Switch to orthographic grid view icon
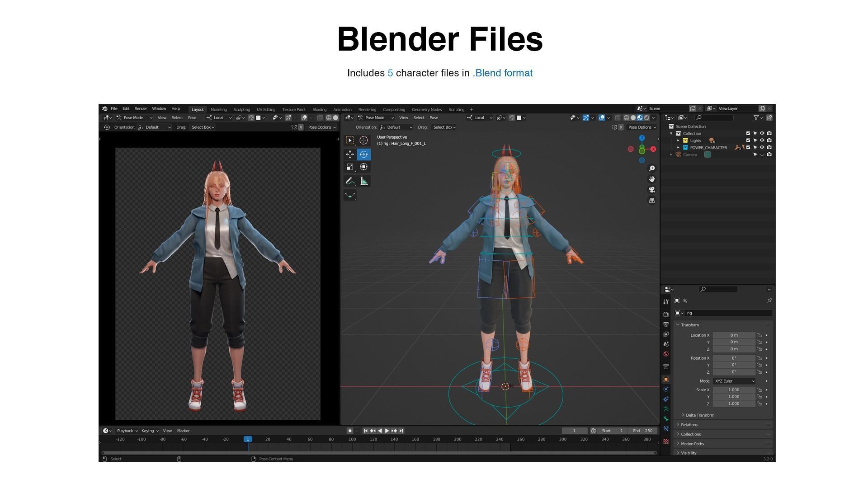Viewport: 868px width, 488px height. tap(652, 201)
